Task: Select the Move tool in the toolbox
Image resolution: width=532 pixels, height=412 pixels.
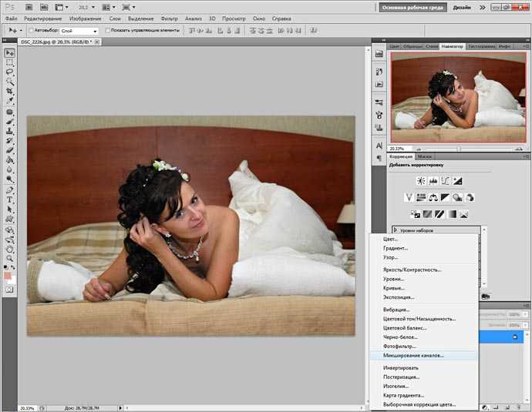Action: coord(9,53)
